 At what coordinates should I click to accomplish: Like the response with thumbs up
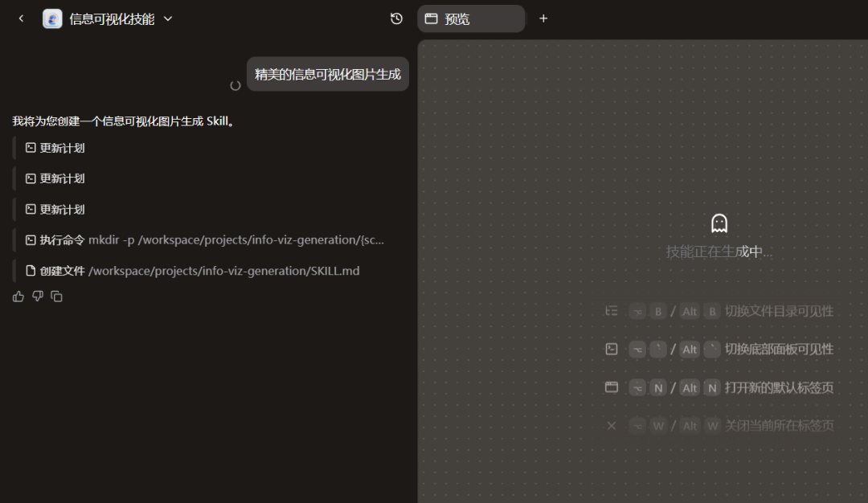click(18, 296)
